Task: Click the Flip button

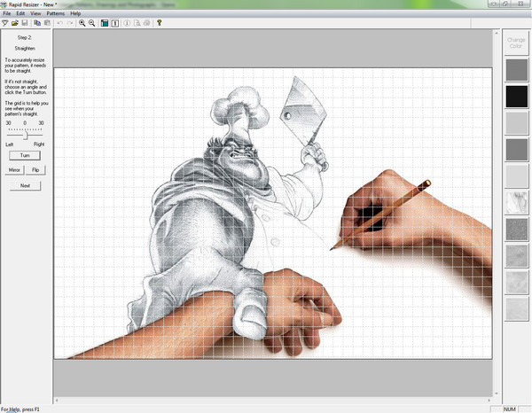Action: click(35, 168)
